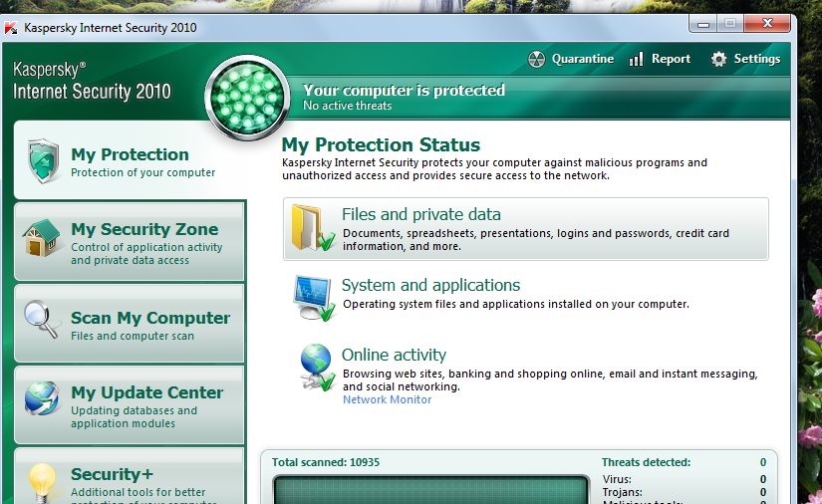Image resolution: width=822 pixels, height=504 pixels.
Task: Click the 'Your computer is protected' status text
Action: point(404,90)
